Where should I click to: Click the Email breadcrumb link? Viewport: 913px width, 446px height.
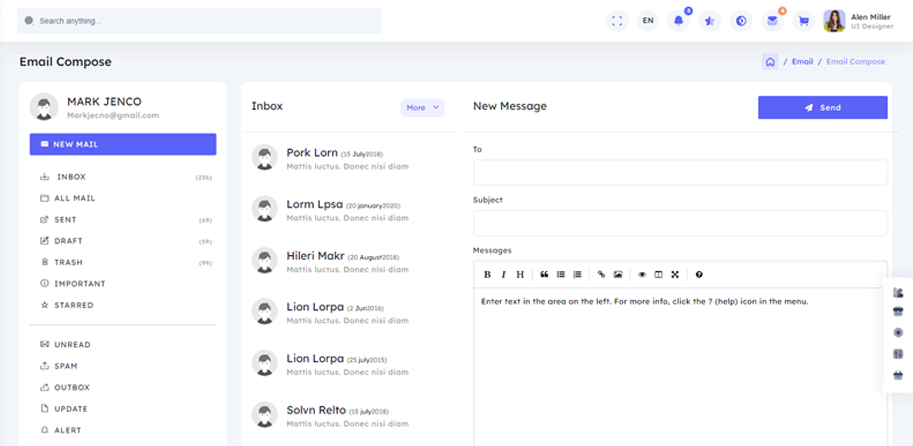coord(802,62)
